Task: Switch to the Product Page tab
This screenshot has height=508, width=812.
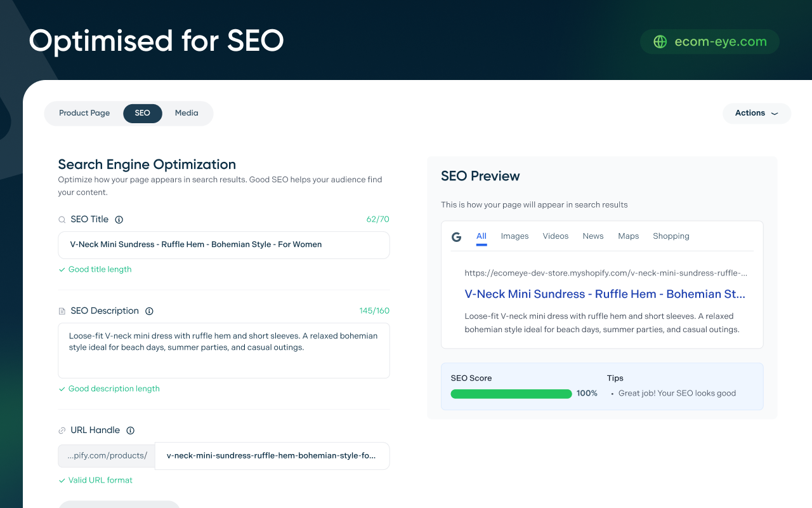Action: [x=84, y=113]
